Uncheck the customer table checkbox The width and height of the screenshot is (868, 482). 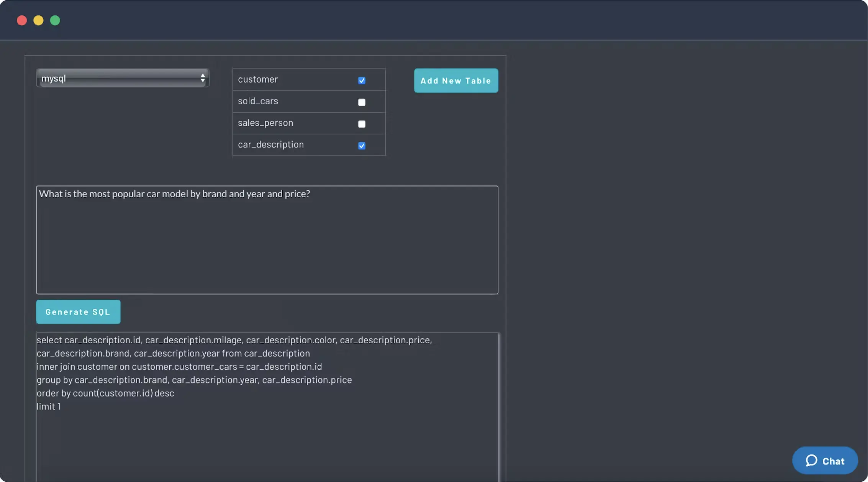pos(362,80)
